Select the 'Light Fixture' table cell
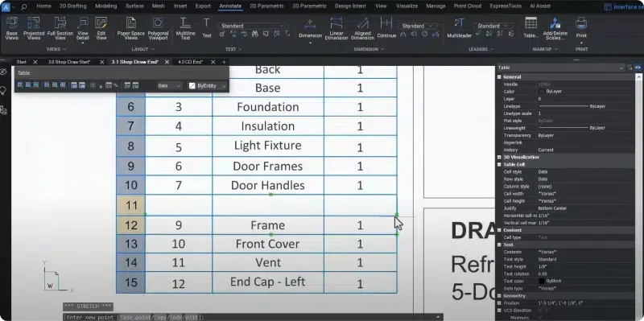 268,146
